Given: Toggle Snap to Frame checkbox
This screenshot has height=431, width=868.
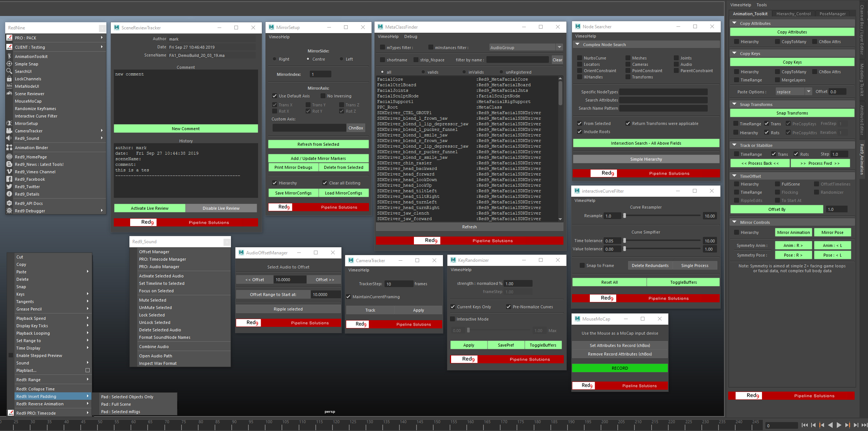Looking at the screenshot, I should coord(582,266).
